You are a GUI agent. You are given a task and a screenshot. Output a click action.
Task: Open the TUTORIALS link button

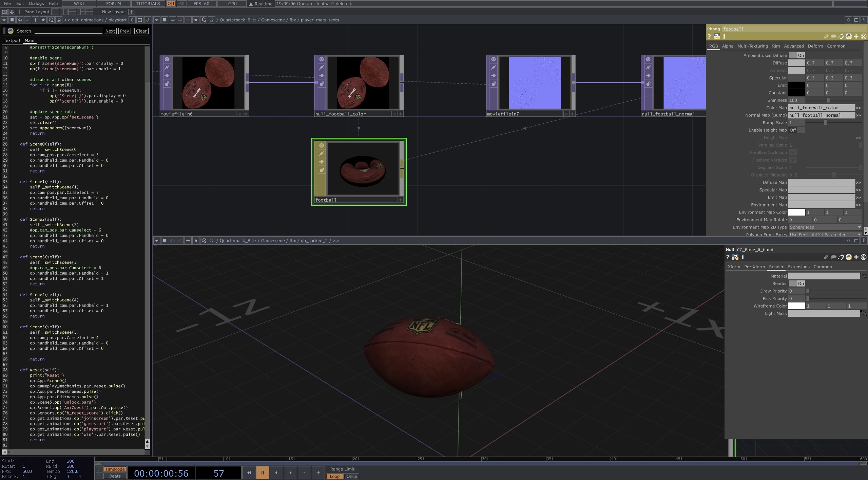click(x=148, y=3)
